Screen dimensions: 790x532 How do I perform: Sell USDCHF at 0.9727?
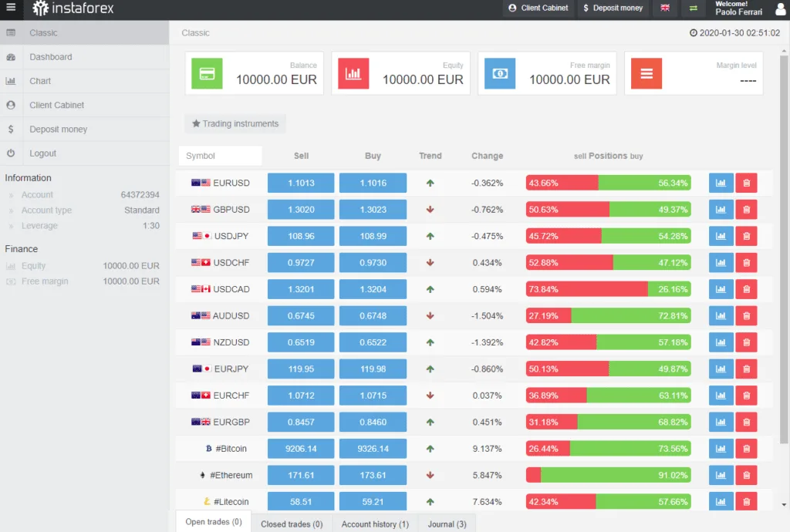coord(301,263)
